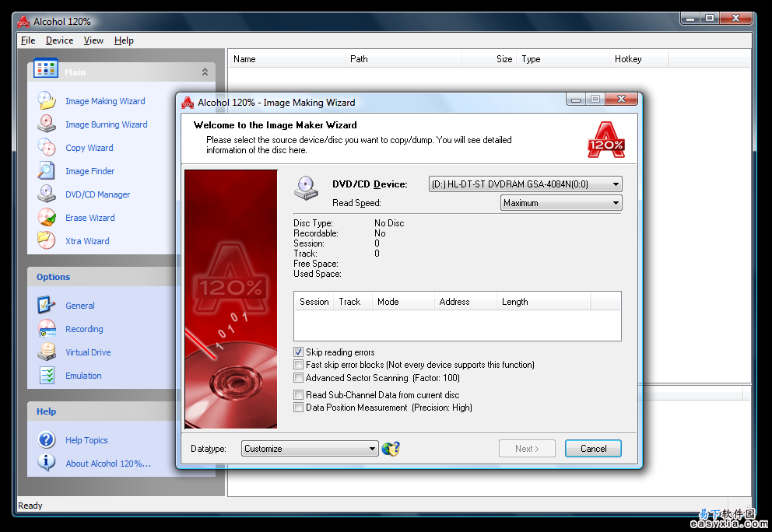Launch Copy Wizard from its disc icon
Viewport: 772px width, 532px height.
click(47, 148)
